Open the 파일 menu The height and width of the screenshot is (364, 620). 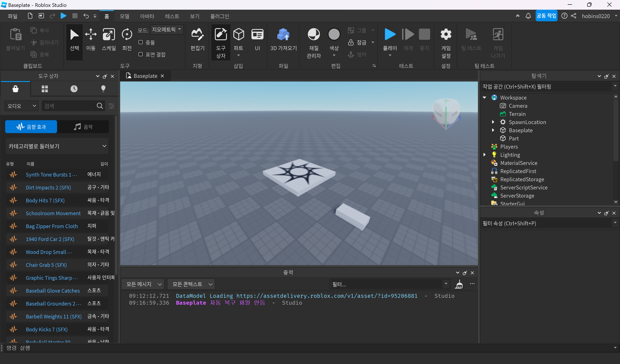[12, 16]
